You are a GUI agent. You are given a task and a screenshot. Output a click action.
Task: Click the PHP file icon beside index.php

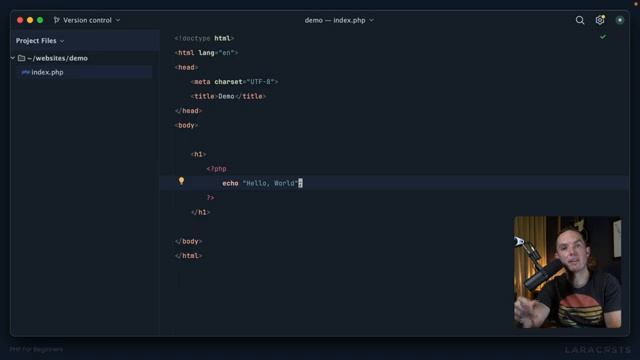pos(25,72)
